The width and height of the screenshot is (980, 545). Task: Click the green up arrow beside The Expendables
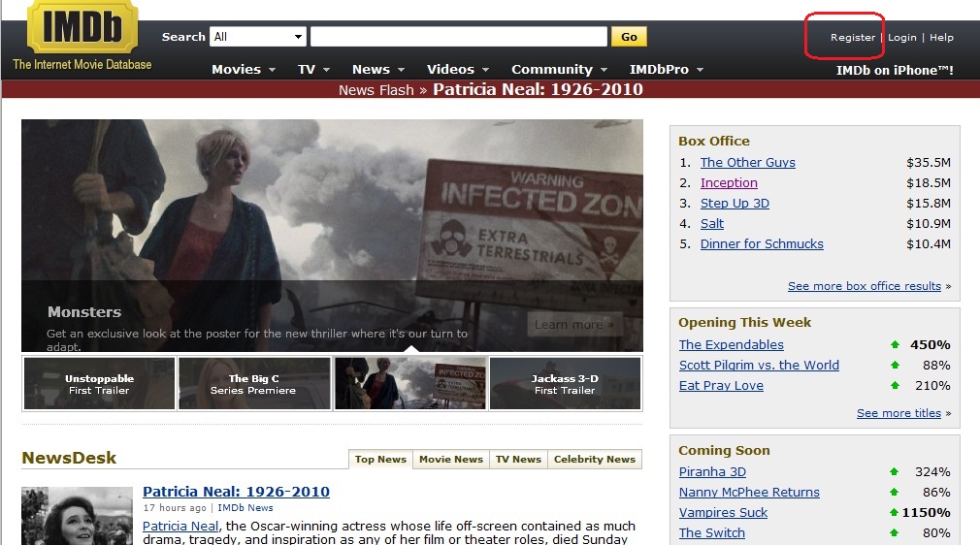point(895,344)
